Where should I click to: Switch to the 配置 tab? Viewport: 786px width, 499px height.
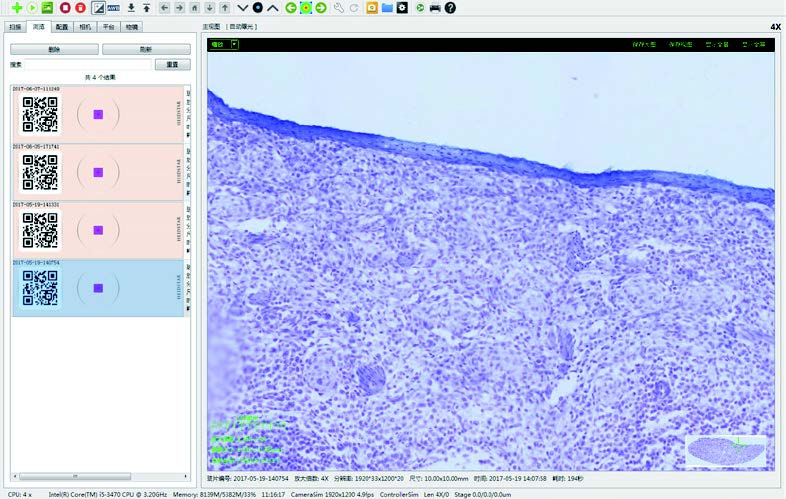click(63, 26)
